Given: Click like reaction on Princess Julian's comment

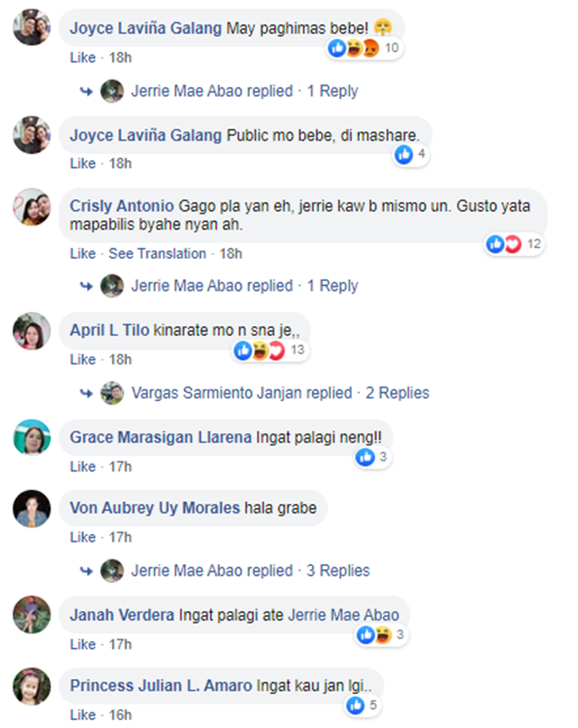Looking at the screenshot, I should pyautogui.click(x=355, y=705).
